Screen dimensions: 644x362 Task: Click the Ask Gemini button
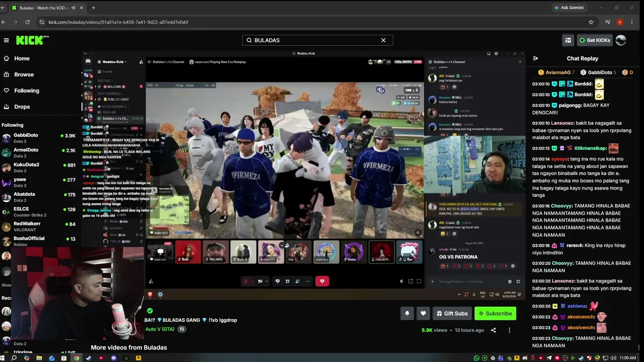[569, 8]
